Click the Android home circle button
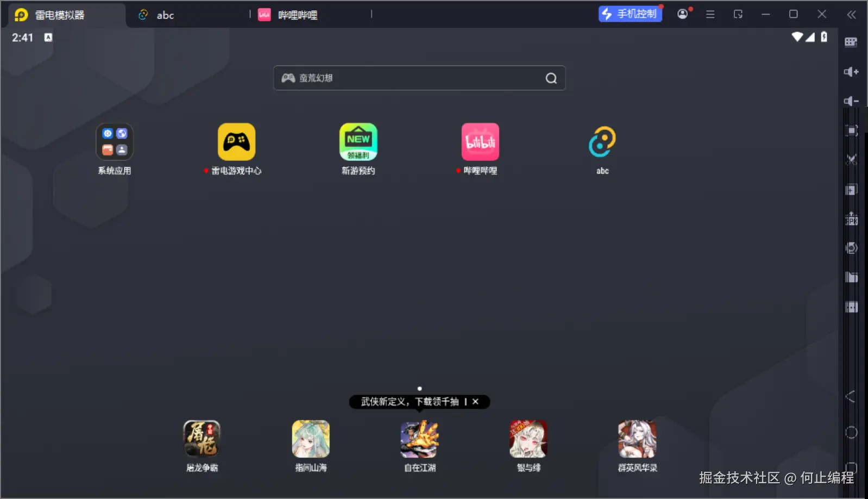The width and height of the screenshot is (868, 499). 851,433
